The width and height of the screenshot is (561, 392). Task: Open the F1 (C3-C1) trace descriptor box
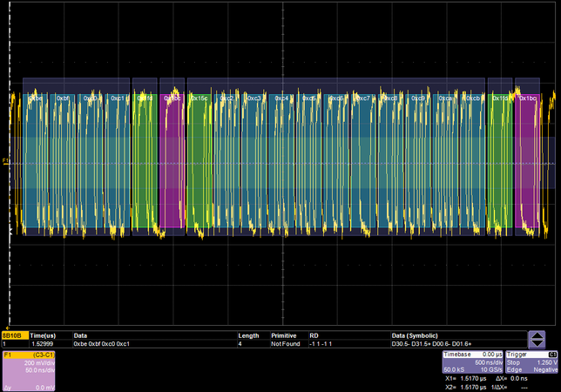click(x=29, y=371)
